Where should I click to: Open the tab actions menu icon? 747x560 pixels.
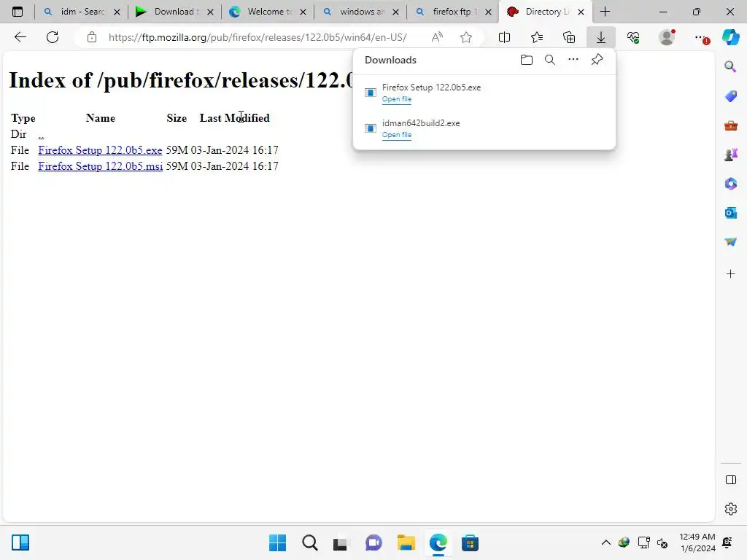(x=18, y=12)
